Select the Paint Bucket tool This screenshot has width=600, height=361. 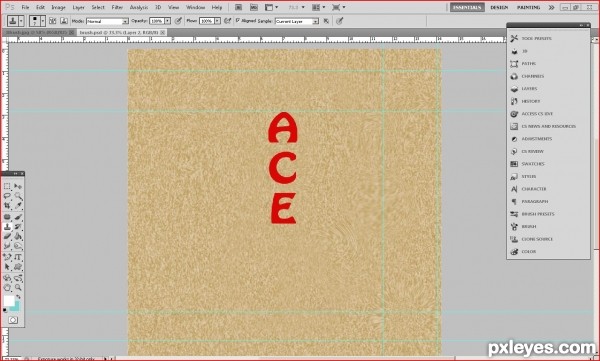coord(18,237)
